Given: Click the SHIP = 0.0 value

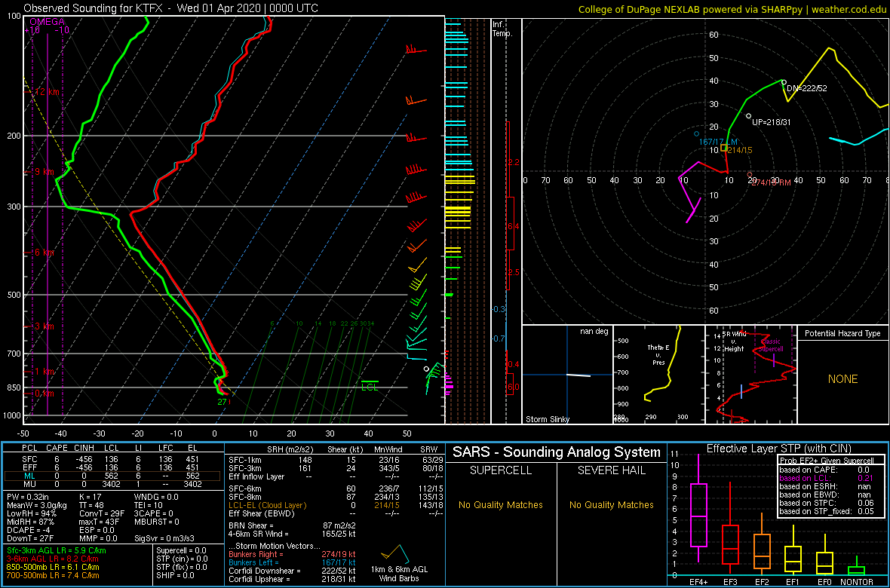Looking at the screenshot, I should pos(174,576).
